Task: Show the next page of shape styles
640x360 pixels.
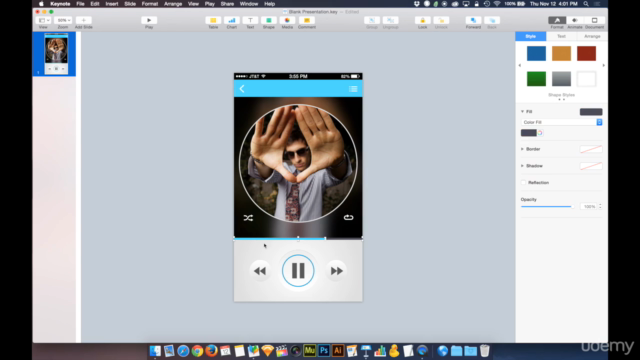Action: (x=604, y=65)
